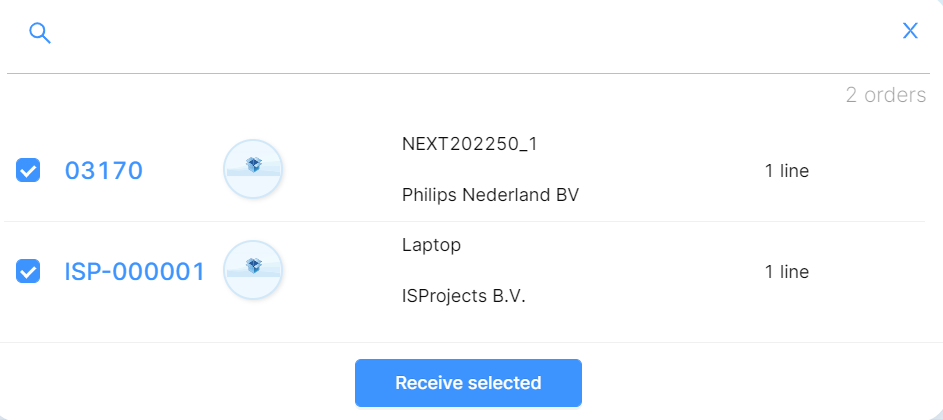Image resolution: width=943 pixels, height=420 pixels.
Task: Click the Laptop order description
Action: (431, 246)
